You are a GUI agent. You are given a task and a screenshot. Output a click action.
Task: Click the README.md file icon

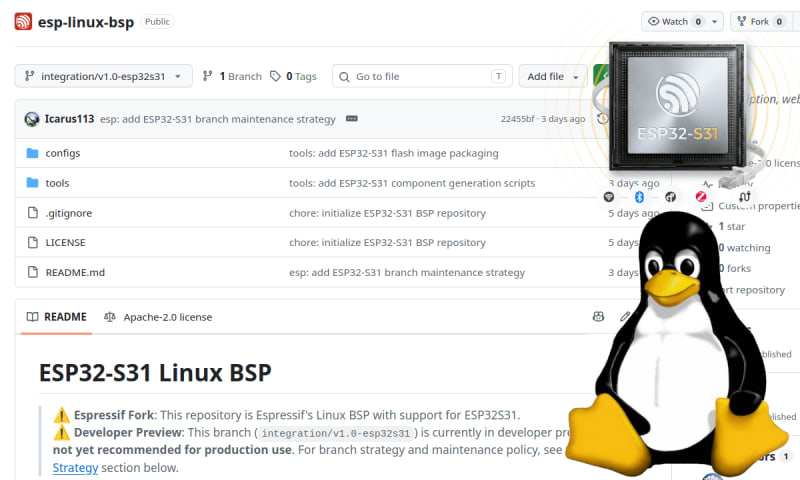33,272
